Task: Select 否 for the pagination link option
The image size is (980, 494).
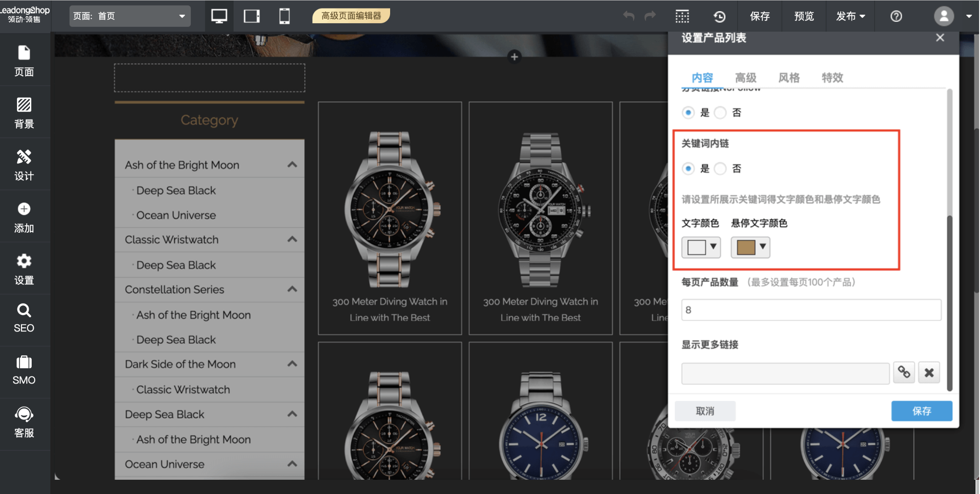Action: [721, 113]
